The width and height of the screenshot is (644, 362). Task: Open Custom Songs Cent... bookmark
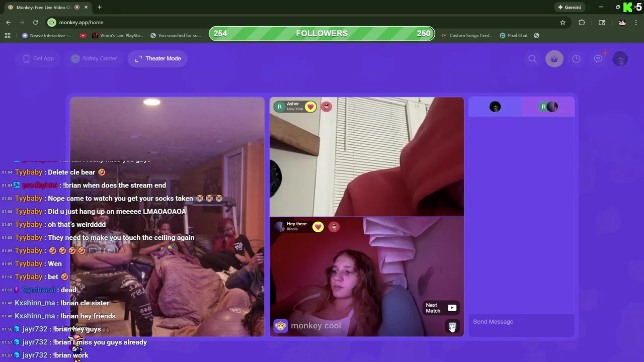coord(466,35)
